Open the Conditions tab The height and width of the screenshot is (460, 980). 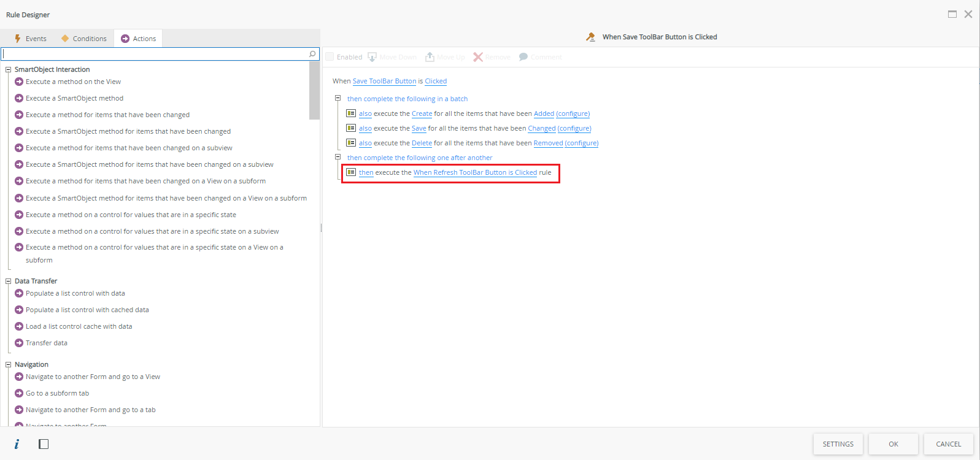(x=84, y=39)
